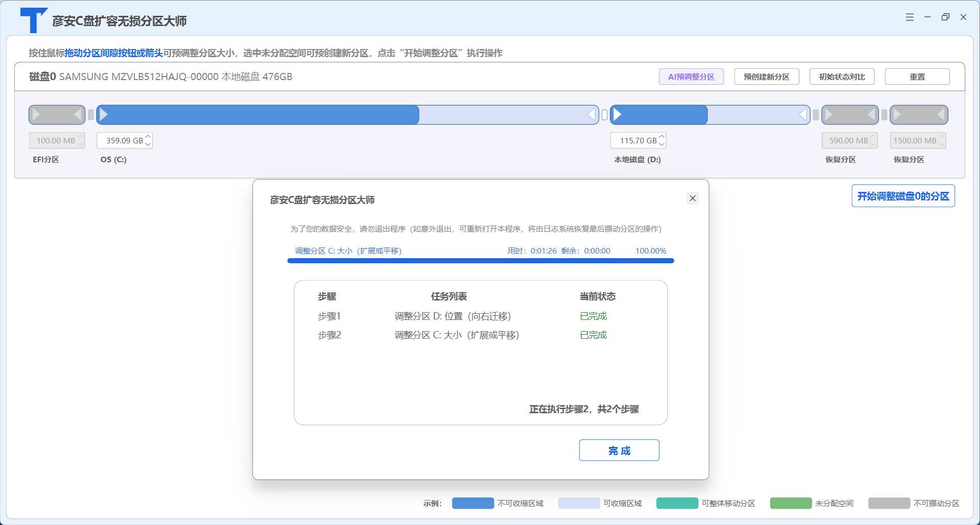980x525 pixels.
Task: Click the right arrow handle of the D: partition
Action: click(803, 115)
